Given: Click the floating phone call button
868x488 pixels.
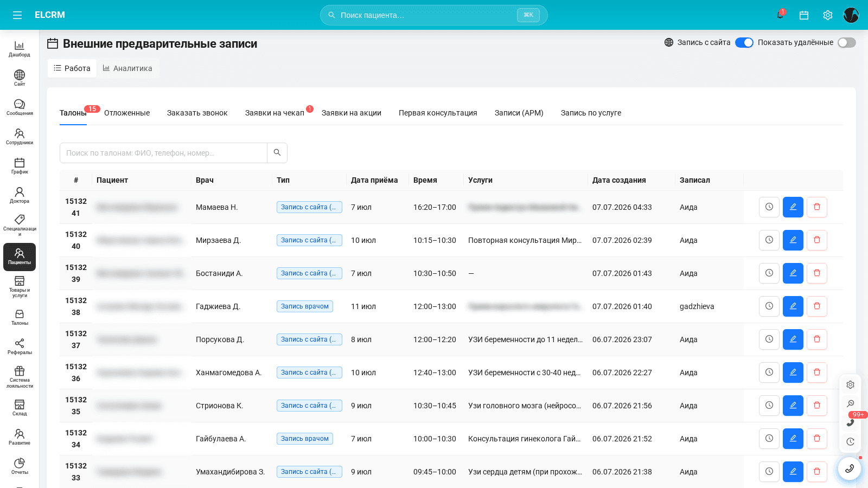Looking at the screenshot, I should coord(850,468).
